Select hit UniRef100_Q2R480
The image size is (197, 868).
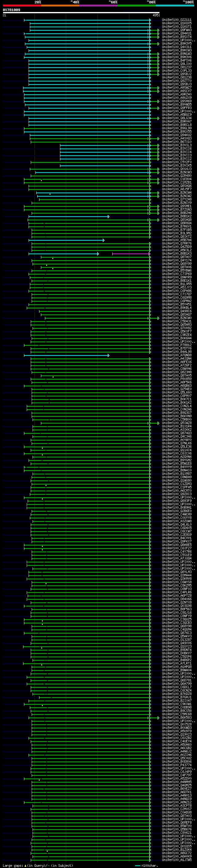pyautogui.click(x=176, y=176)
